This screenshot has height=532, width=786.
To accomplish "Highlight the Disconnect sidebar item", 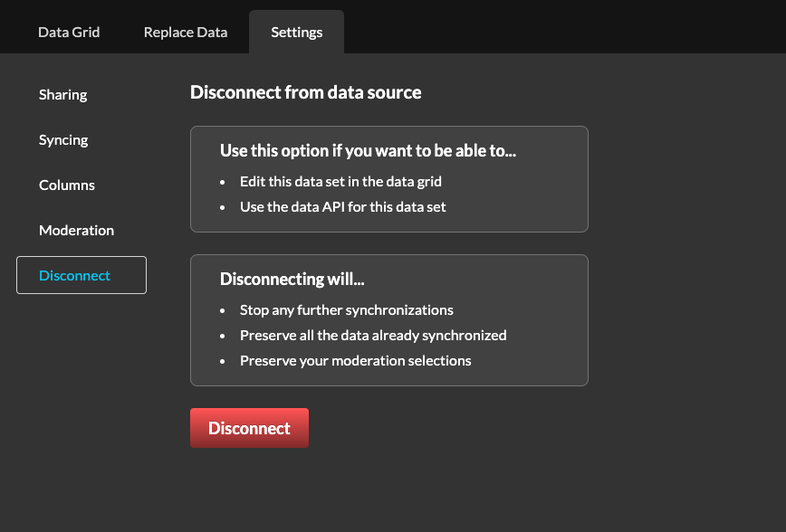I will [x=72, y=275].
